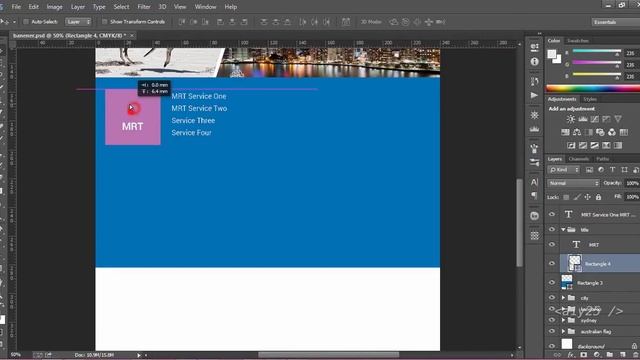Open the Essentials workspace dropdown
This screenshot has height=360, width=640.
coord(616,22)
